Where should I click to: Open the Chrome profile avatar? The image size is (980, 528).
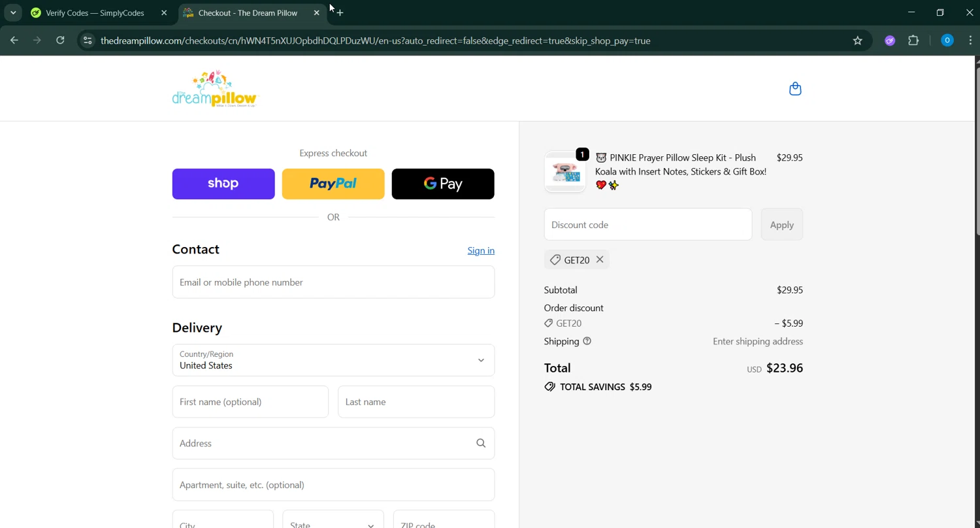tap(947, 41)
